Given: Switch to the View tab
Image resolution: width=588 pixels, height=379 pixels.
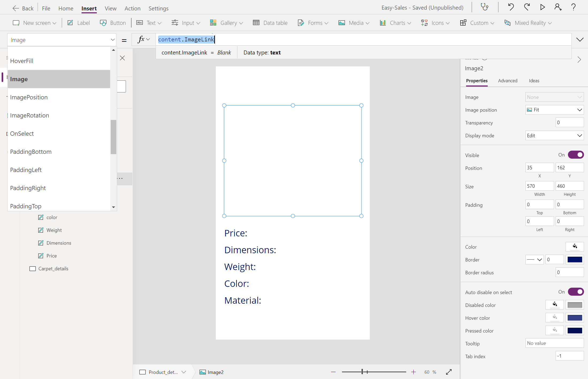Looking at the screenshot, I should click(x=110, y=8).
